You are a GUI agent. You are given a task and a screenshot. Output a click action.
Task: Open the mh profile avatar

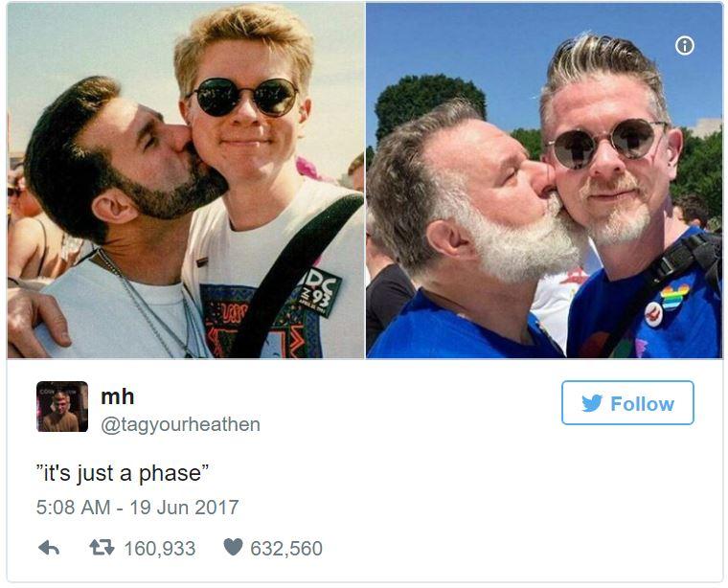[x=62, y=407]
